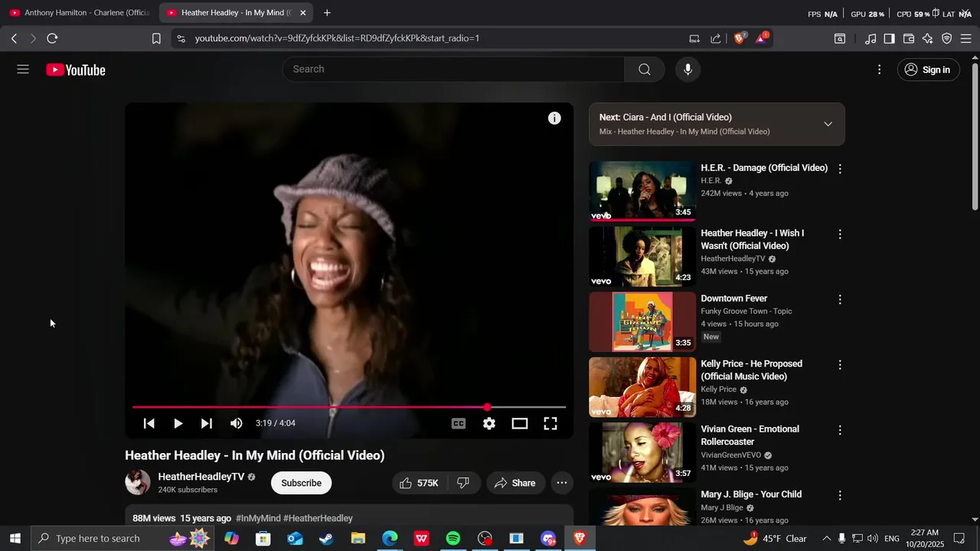Open player settings gear
Viewport: 980px width, 551px height.
point(489,423)
